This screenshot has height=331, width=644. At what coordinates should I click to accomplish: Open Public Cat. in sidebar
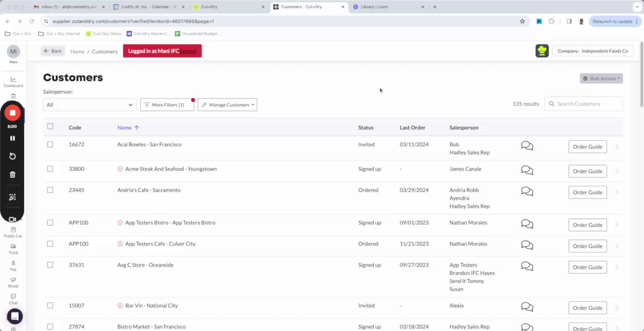point(13,232)
